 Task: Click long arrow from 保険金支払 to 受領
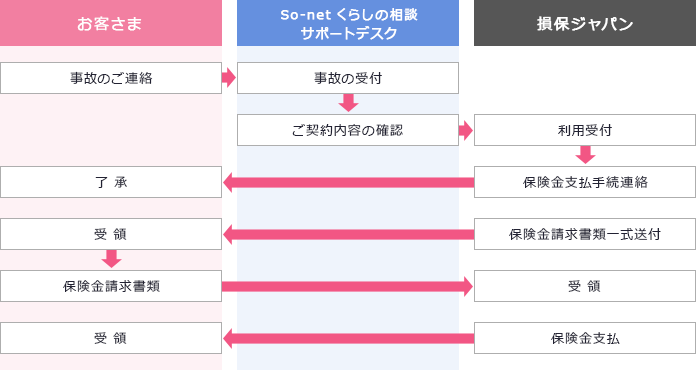coord(348,339)
